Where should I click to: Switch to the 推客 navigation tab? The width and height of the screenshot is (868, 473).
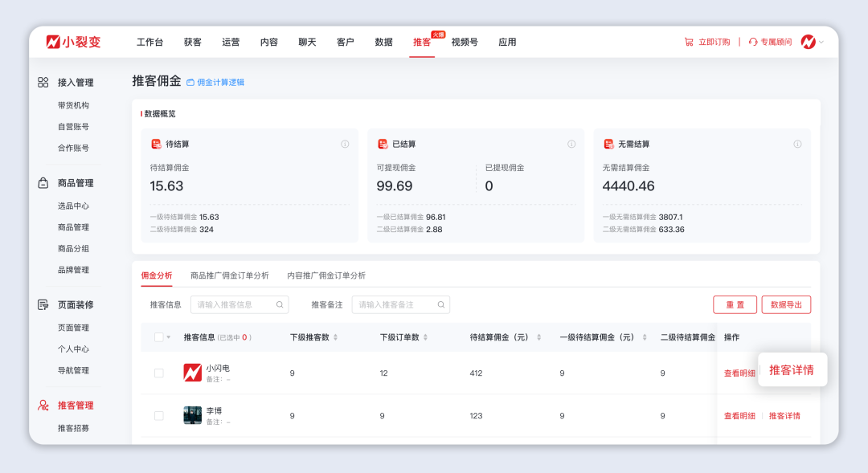[x=421, y=42]
